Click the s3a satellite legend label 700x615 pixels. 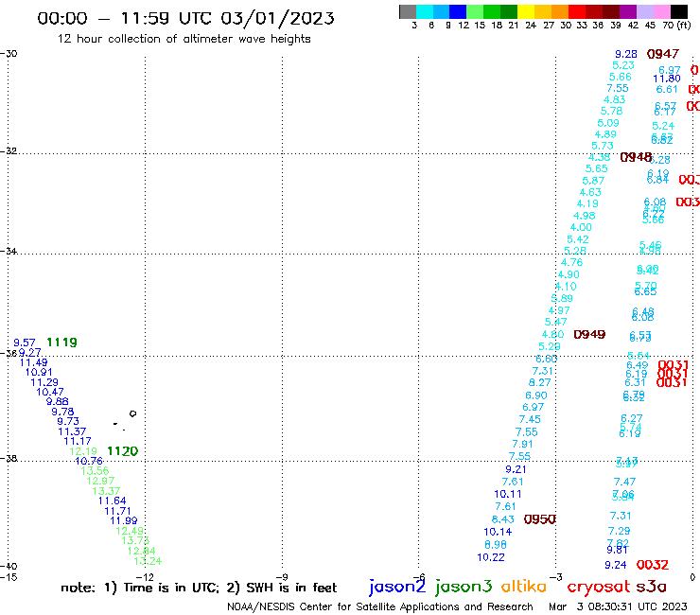tap(652, 587)
